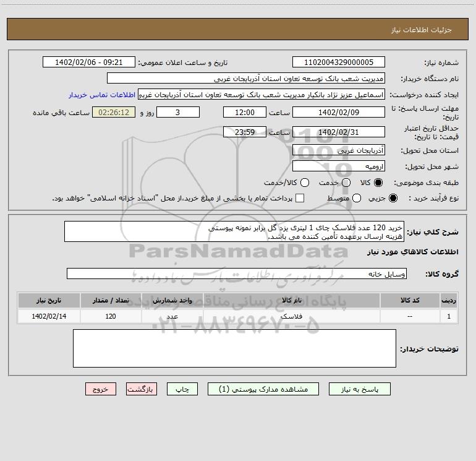
Task: Click the remaining time field 02:26:12
Action: [114, 112]
